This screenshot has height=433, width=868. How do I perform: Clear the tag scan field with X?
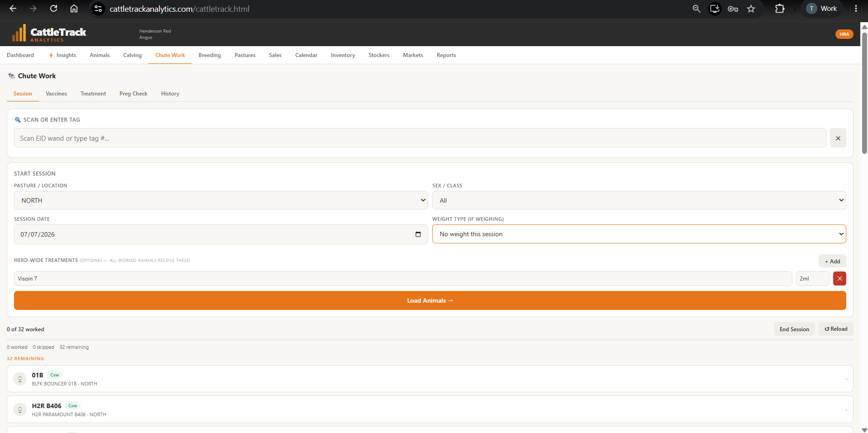coord(838,138)
